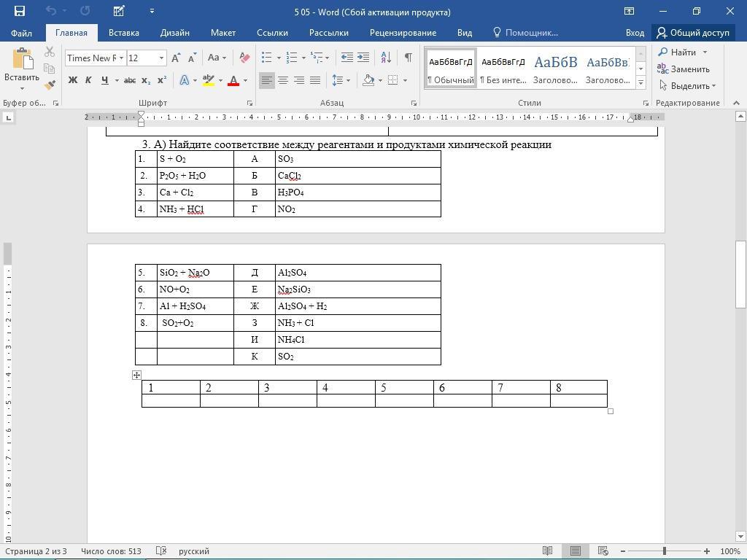This screenshot has height=560, width=747.
Task: Open the font size dropdown
Action: tap(161, 58)
